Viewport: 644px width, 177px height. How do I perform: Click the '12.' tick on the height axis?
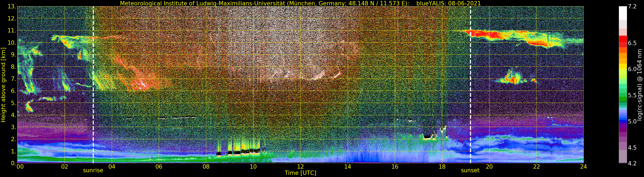point(12,18)
